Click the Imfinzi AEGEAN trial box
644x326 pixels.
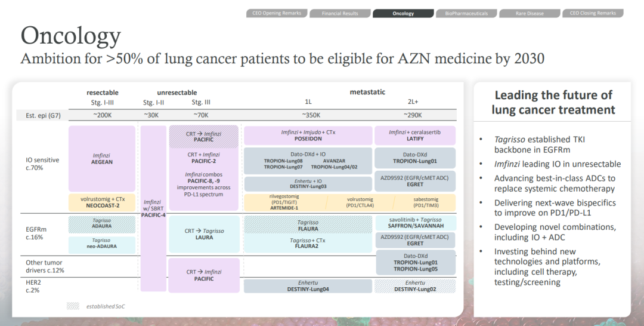(x=102, y=158)
